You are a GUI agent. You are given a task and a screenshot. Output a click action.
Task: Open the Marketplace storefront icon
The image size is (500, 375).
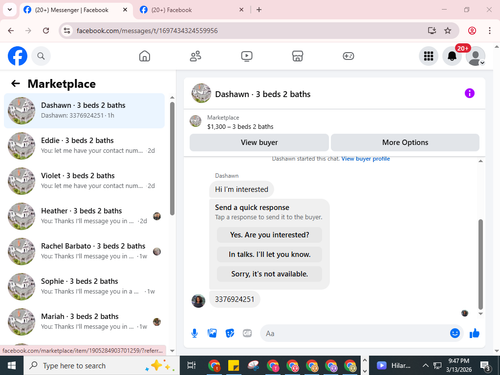tap(297, 56)
